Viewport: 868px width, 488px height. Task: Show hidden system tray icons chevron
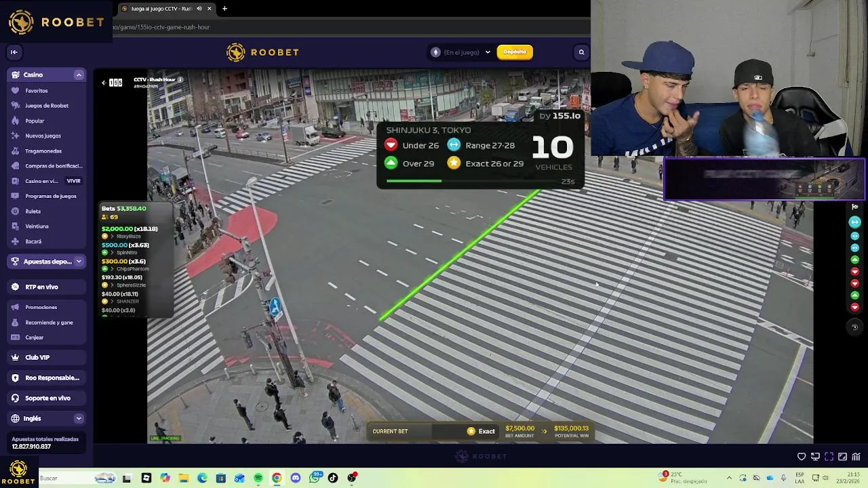point(729,478)
